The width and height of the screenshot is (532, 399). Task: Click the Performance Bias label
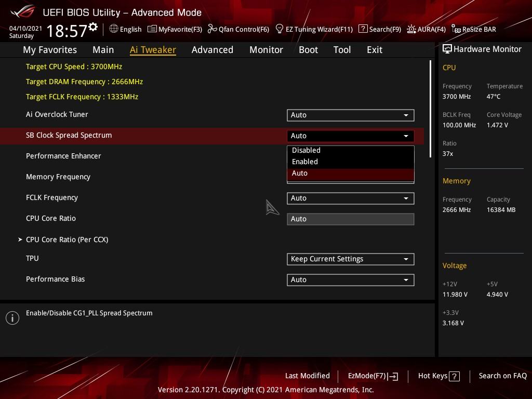coord(55,279)
